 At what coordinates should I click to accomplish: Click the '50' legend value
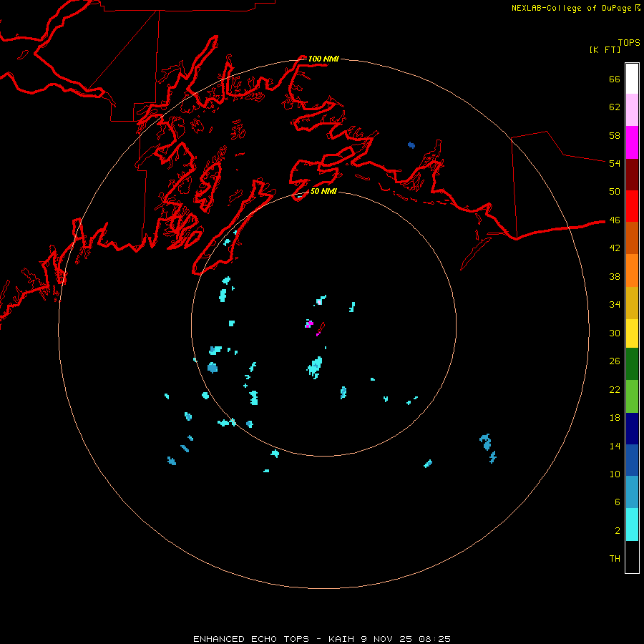tap(615, 191)
